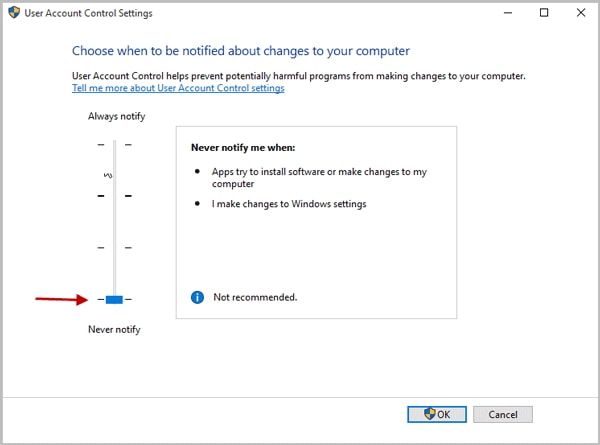Screen dimensions: 600x445
Task: Click the I make changes to Windows settings bullet
Action: 289,204
